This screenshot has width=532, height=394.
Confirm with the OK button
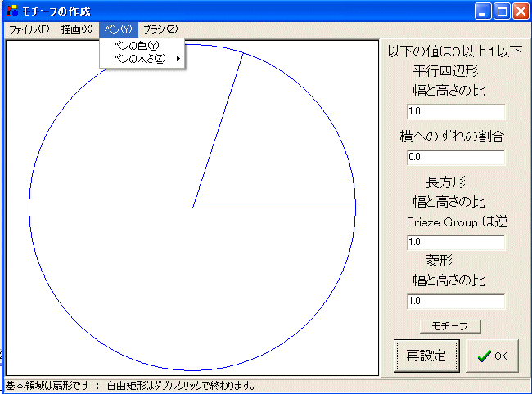pos(492,356)
